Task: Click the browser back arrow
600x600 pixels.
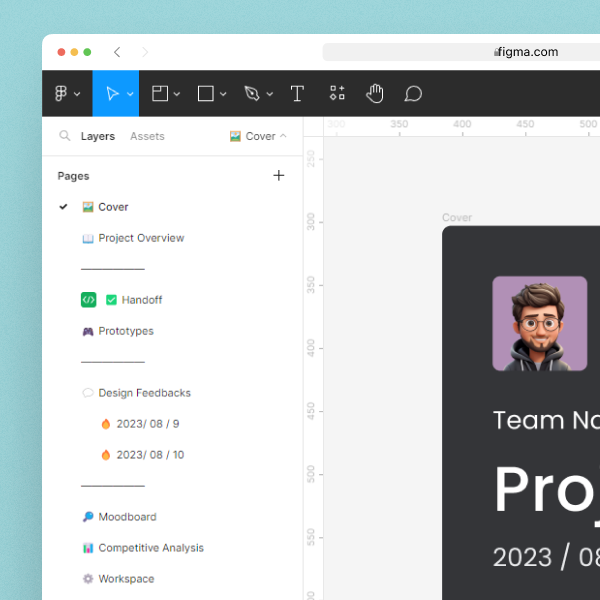Action: click(117, 52)
